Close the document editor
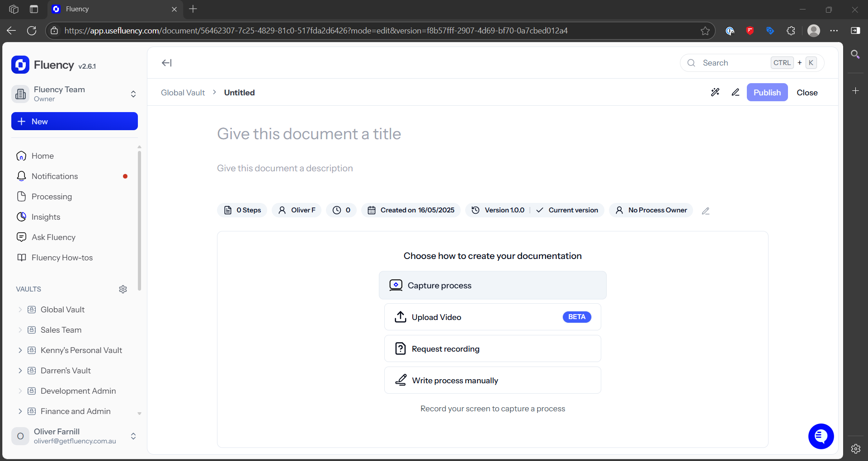 pyautogui.click(x=807, y=92)
